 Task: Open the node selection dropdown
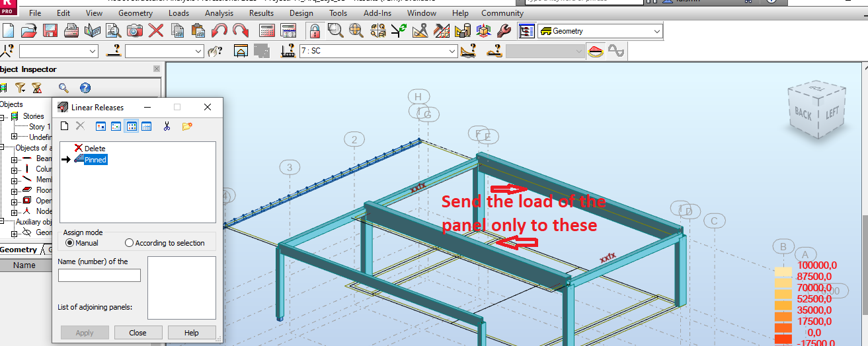point(93,51)
